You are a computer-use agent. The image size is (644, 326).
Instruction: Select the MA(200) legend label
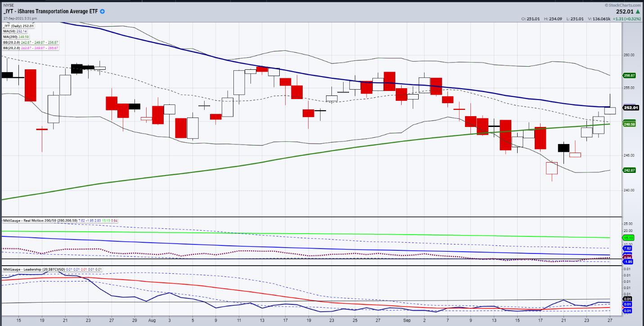coord(13,36)
